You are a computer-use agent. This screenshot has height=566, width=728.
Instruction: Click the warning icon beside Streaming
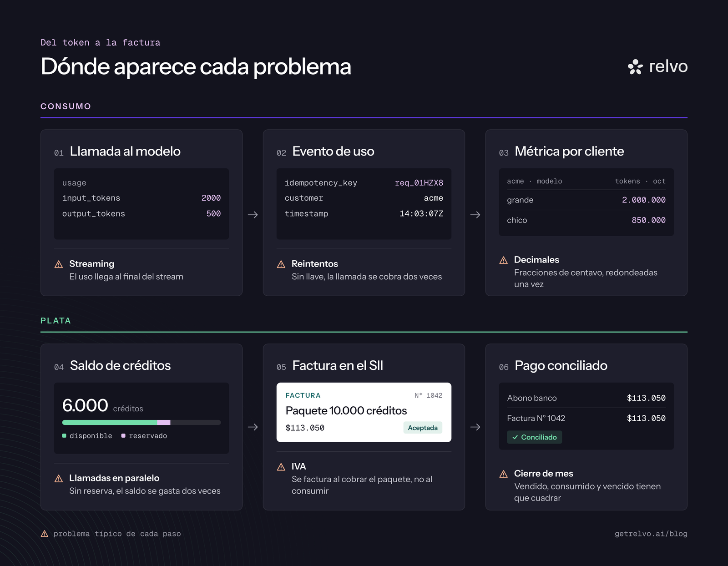click(x=59, y=264)
